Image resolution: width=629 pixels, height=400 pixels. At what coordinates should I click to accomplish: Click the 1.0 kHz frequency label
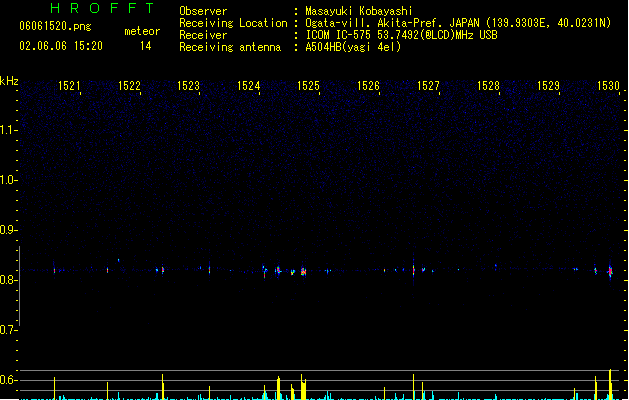click(8, 180)
